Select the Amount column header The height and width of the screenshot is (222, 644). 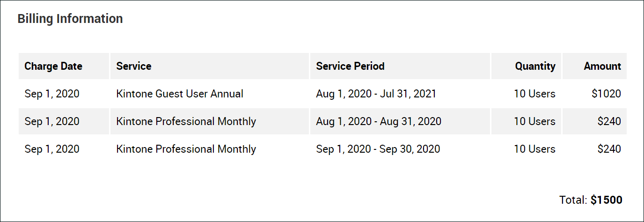[x=602, y=66]
